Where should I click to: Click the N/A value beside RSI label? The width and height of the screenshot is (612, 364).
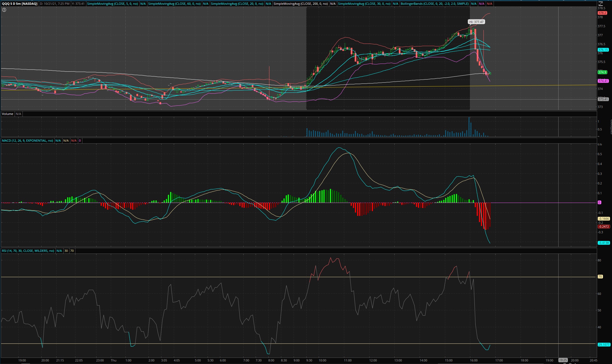click(x=59, y=251)
